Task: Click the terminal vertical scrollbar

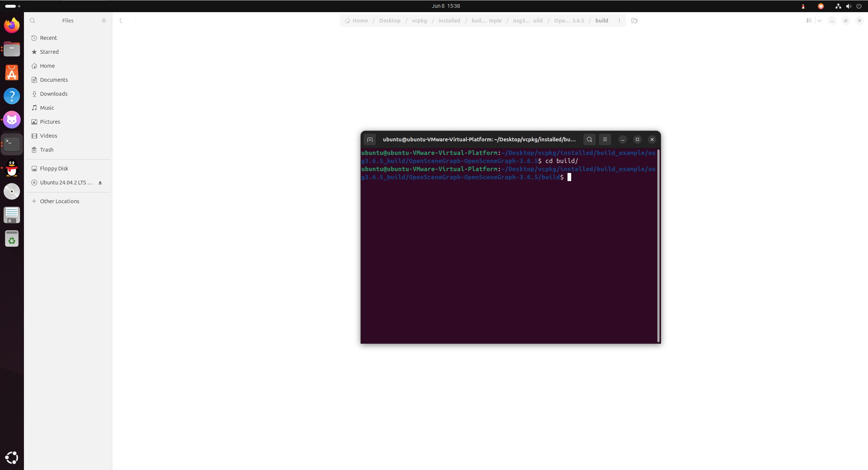Action: point(658,245)
